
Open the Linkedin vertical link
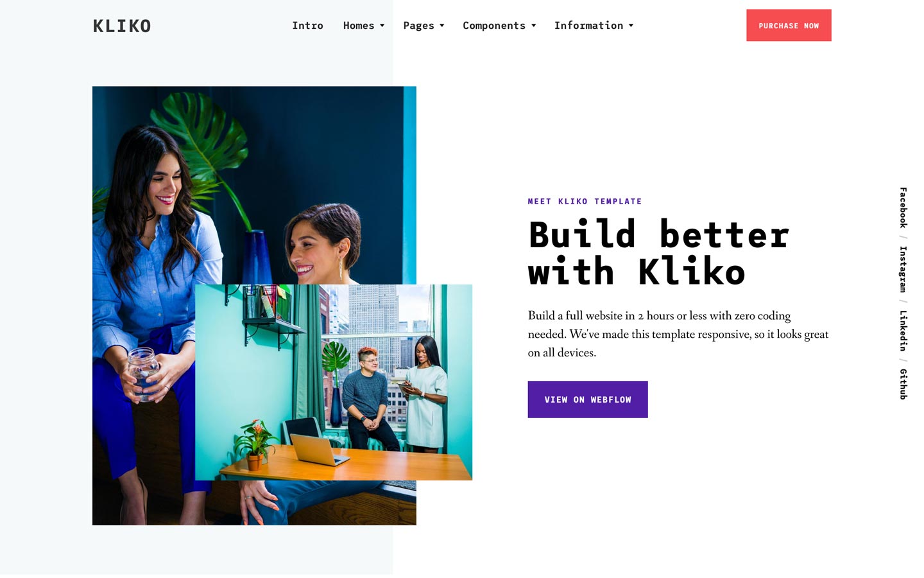(903, 331)
